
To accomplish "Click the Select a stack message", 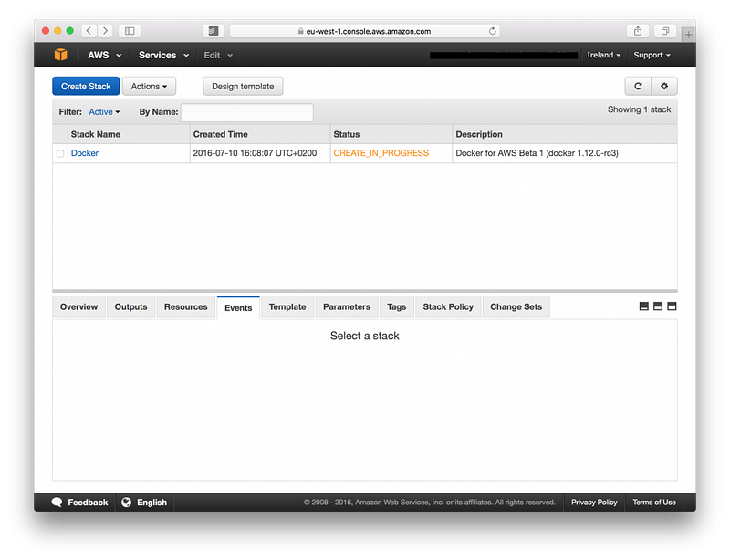I will click(364, 336).
